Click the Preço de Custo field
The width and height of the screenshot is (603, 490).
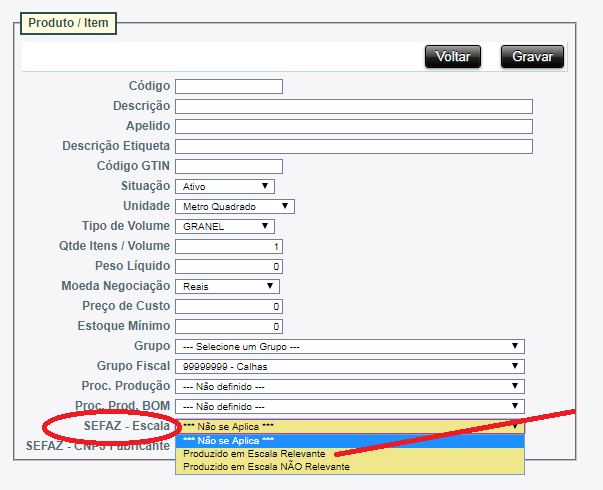[228, 306]
